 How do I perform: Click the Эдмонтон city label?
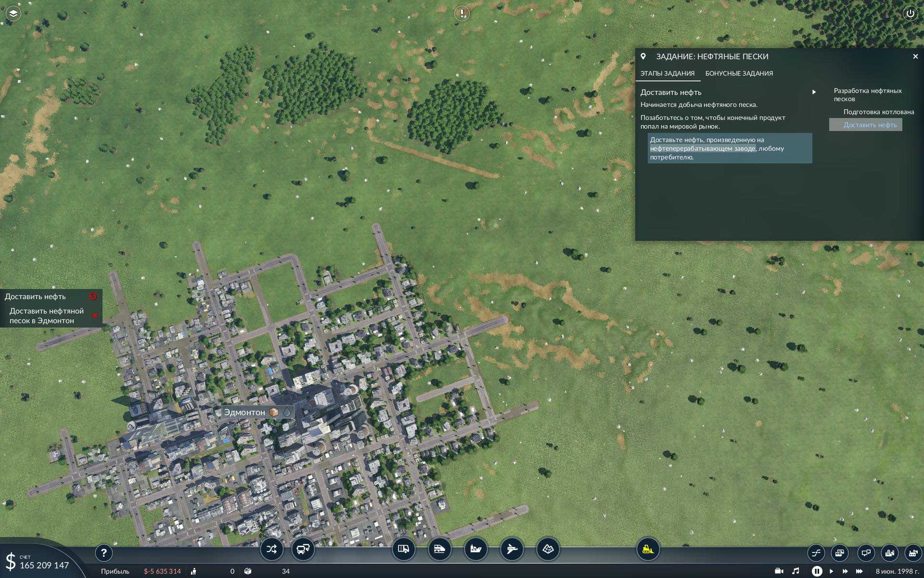244,412
